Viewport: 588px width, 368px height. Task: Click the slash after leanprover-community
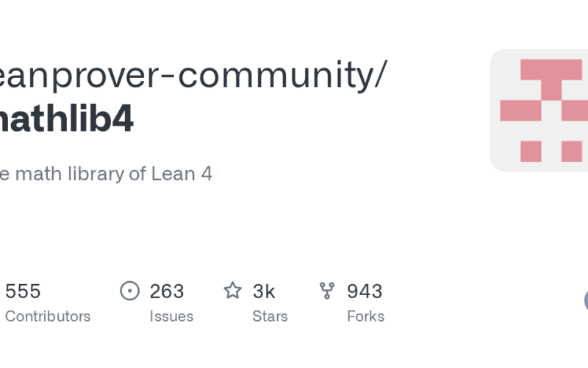coord(379,74)
